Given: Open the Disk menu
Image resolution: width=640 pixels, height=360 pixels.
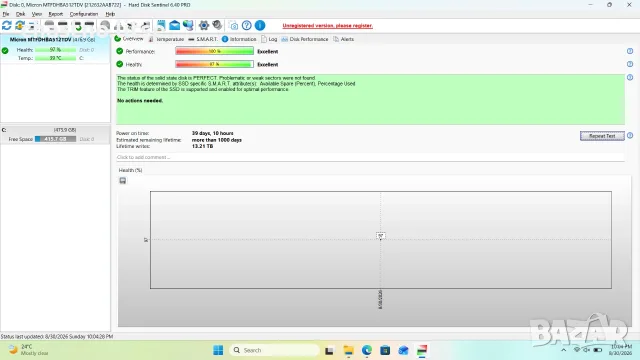Looking at the screenshot, I should (20, 14).
